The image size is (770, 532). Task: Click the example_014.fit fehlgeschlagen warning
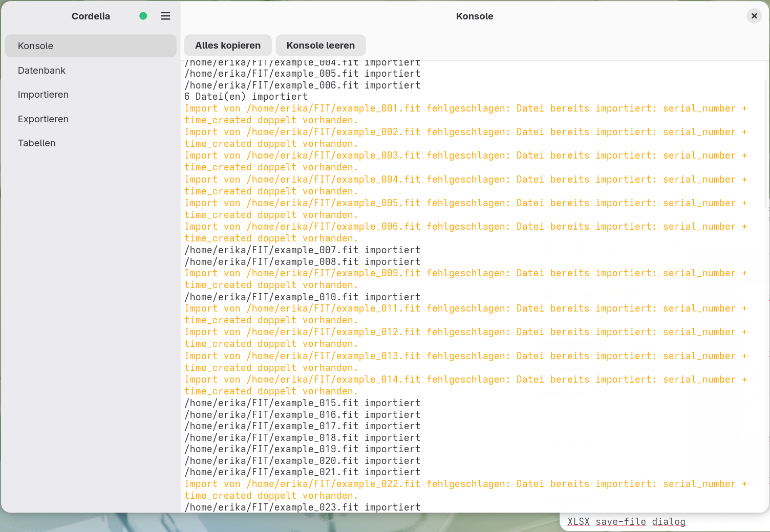[x=465, y=385]
